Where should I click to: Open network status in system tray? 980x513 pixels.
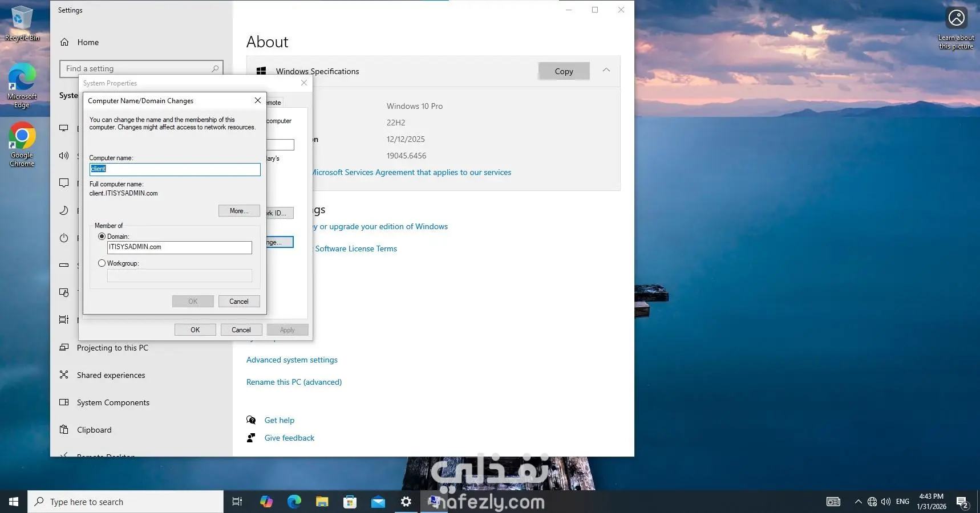[872, 502]
